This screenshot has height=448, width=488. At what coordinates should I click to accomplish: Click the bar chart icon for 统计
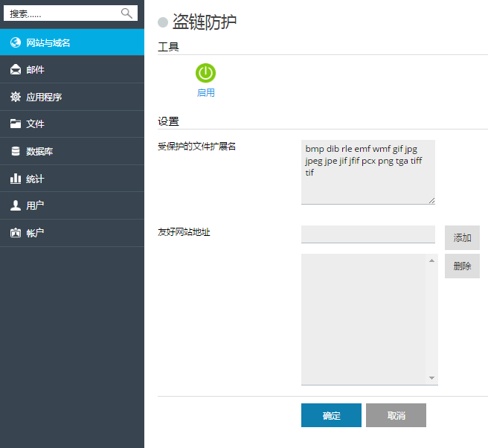[15, 179]
